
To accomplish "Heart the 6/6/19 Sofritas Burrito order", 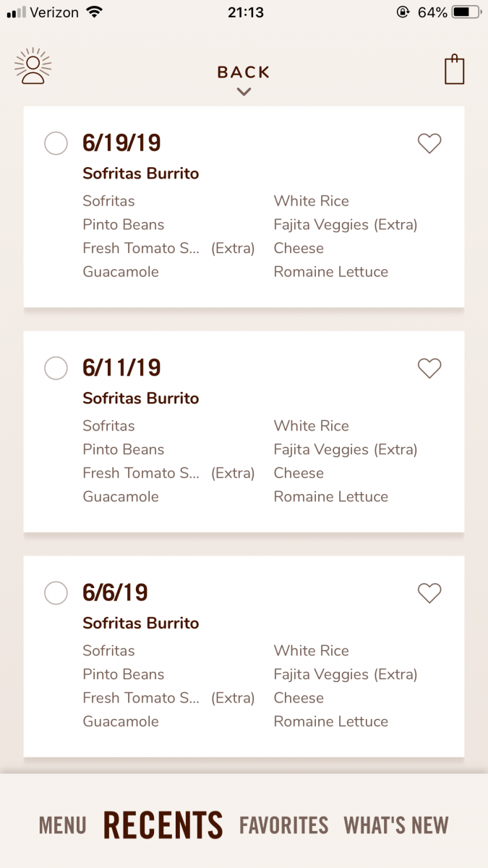I will point(429,594).
